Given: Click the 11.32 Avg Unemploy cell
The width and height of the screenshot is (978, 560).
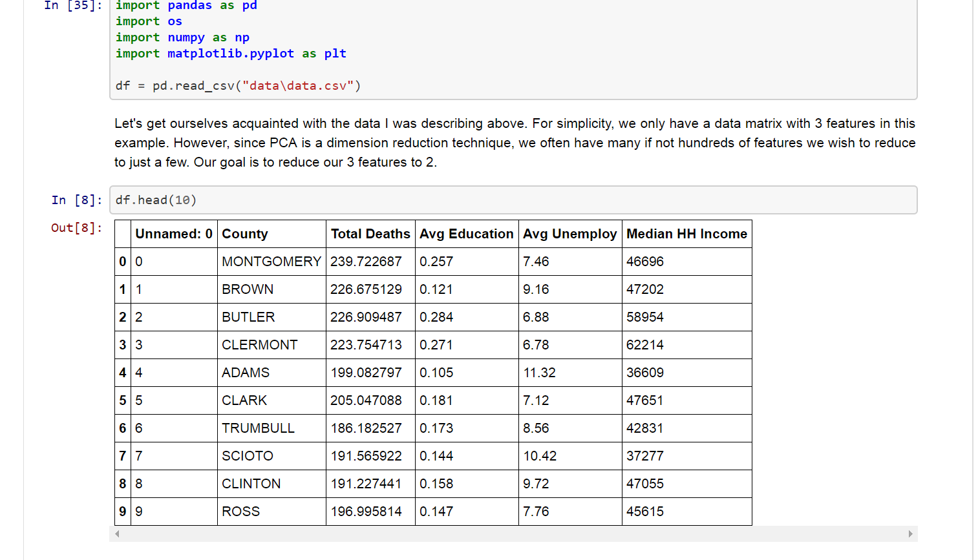Looking at the screenshot, I should tap(570, 373).
